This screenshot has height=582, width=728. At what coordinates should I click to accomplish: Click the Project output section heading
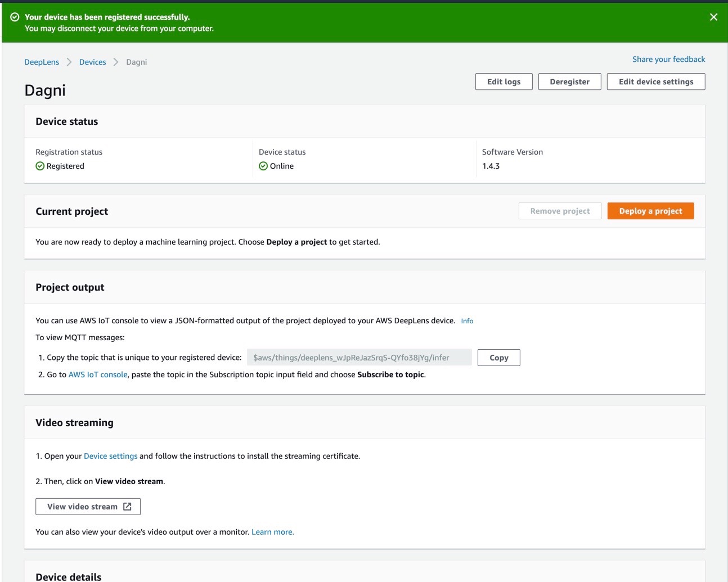click(x=70, y=287)
